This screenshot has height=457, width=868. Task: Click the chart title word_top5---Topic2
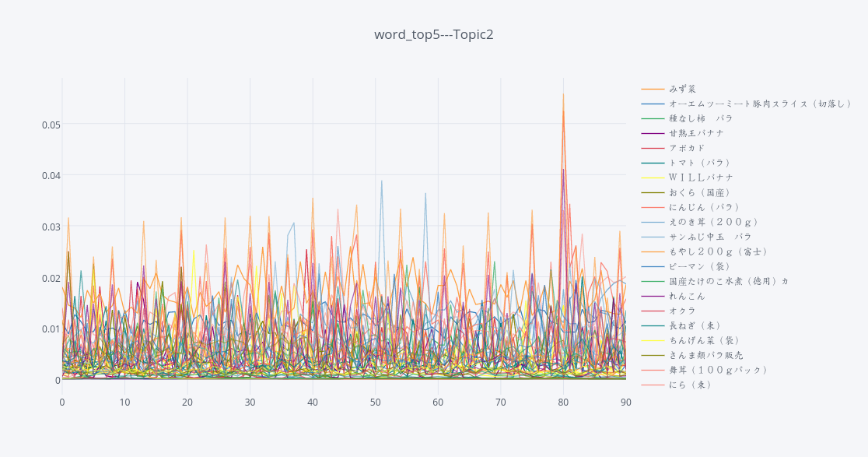pos(433,34)
